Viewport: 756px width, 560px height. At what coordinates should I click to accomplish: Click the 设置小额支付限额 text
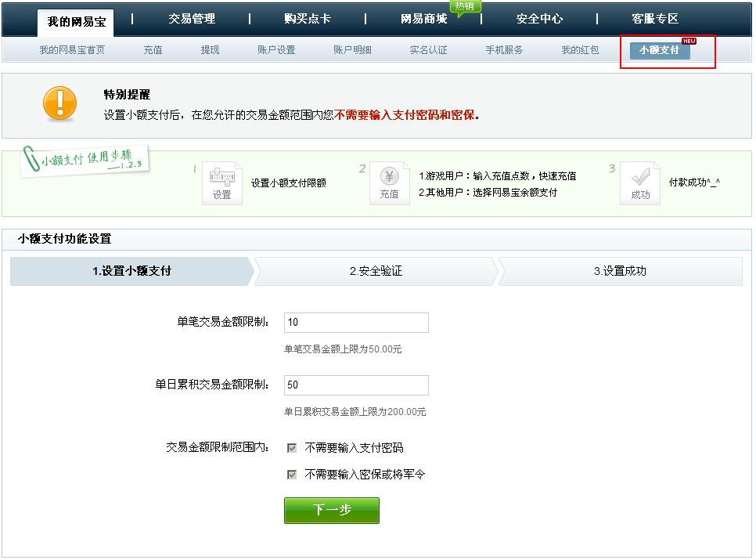288,182
